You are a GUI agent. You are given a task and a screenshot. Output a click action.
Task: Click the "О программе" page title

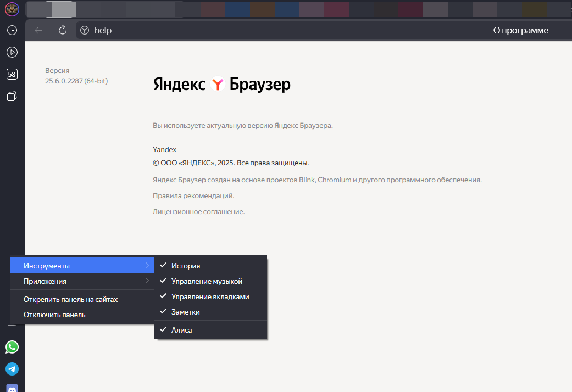coord(520,30)
